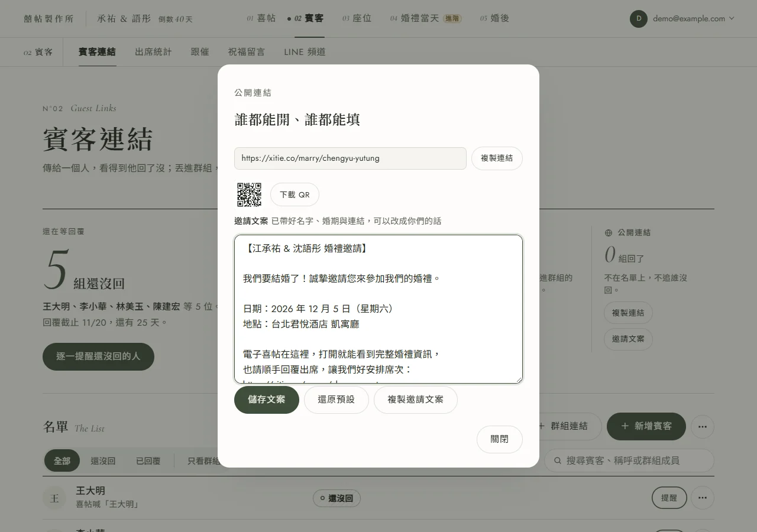This screenshot has height=532, width=757.
Task: Click the search guests input field
Action: [629, 460]
